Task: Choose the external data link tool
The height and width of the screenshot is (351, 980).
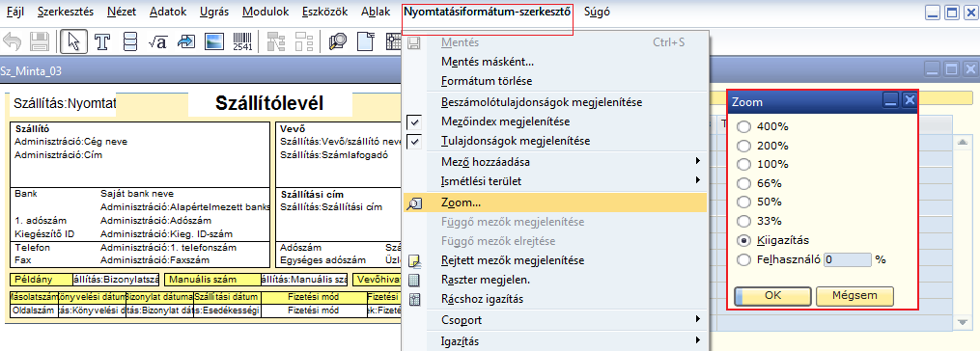Action: (x=186, y=42)
